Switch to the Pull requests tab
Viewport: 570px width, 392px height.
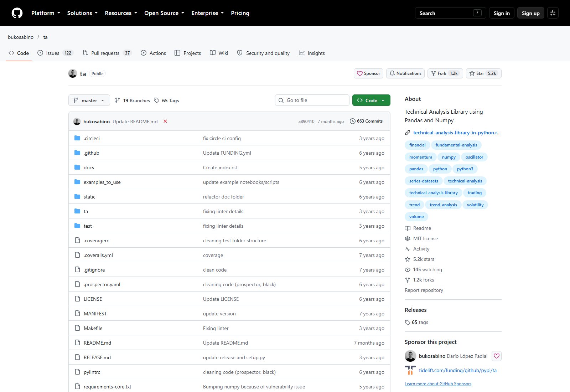[107, 53]
